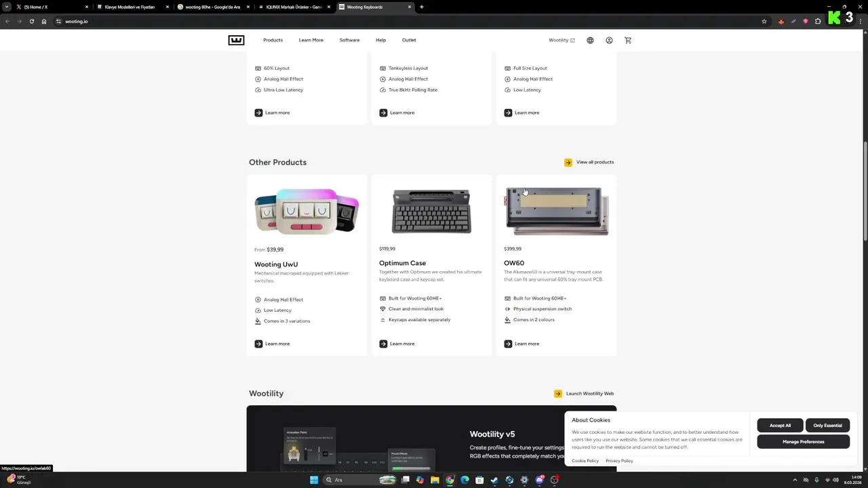
Task: Open the Wootility external link in header
Action: click(561, 40)
